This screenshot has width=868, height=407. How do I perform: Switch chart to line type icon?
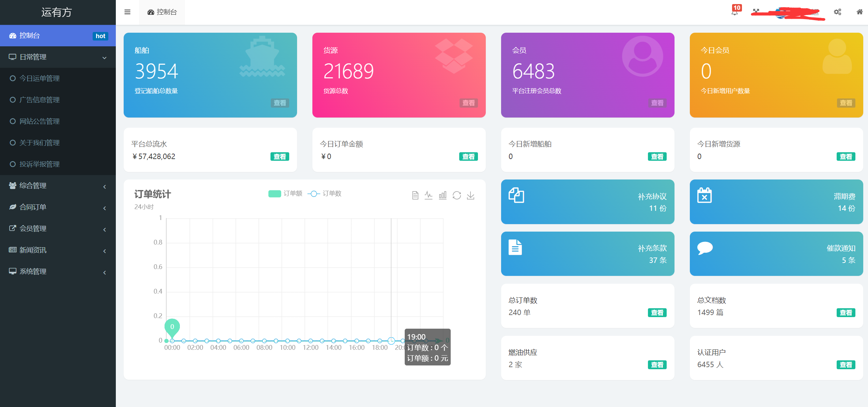pyautogui.click(x=429, y=195)
